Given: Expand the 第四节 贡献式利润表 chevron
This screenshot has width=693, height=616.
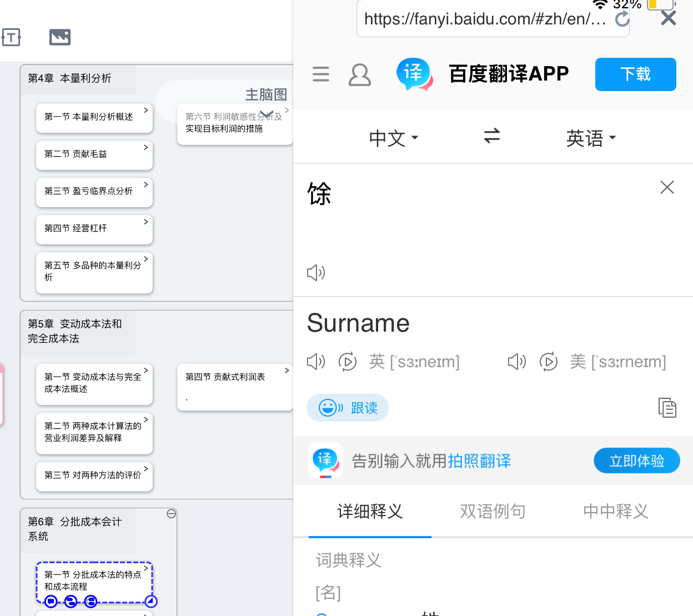Looking at the screenshot, I should 287,370.
